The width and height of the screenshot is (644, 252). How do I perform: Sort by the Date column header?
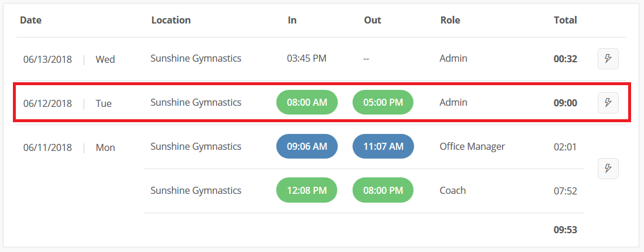31,20
